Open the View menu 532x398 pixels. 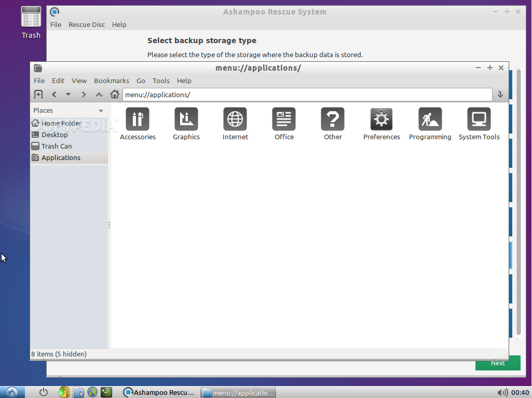79,81
